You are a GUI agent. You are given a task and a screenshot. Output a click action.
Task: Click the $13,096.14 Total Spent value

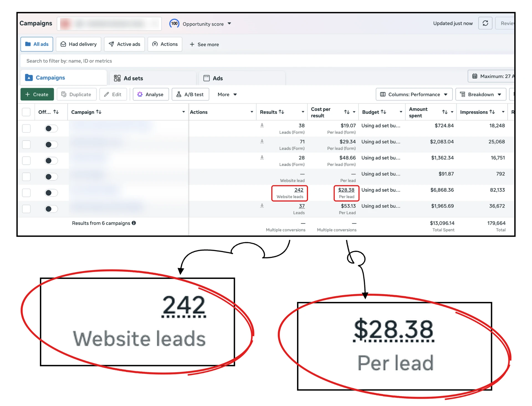[x=442, y=223]
